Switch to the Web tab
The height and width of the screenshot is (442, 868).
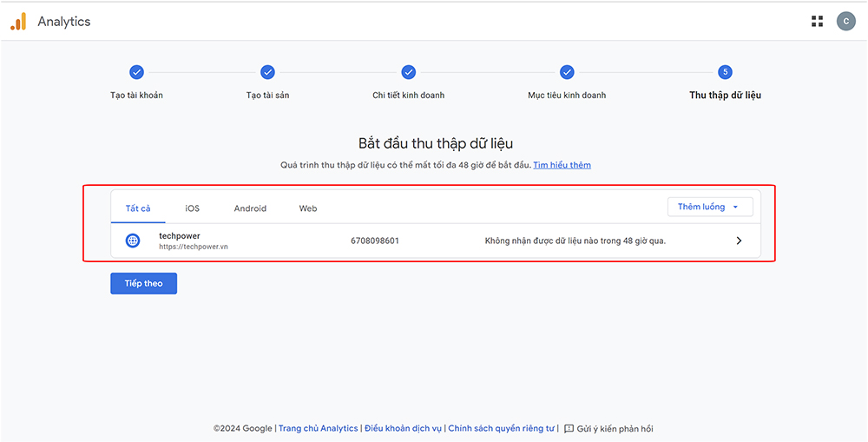308,208
